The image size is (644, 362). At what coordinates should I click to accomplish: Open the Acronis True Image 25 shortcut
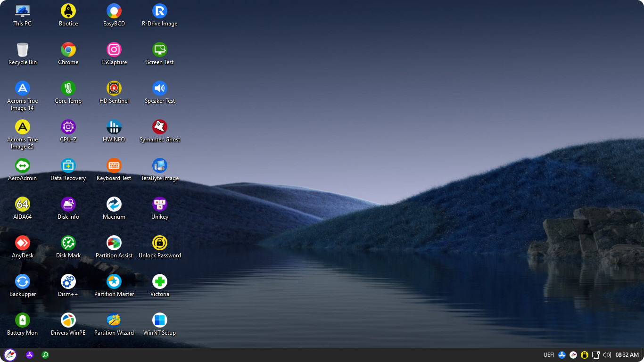(22, 127)
